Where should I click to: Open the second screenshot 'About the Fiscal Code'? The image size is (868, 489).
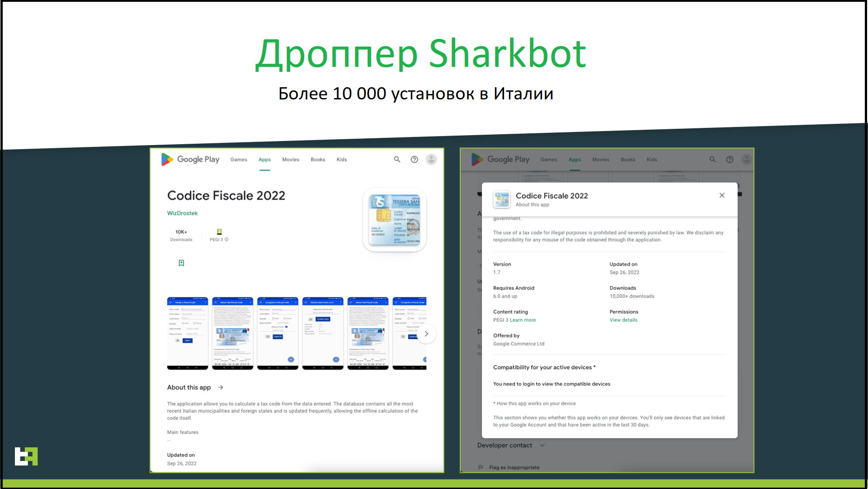pyautogui.click(x=232, y=334)
